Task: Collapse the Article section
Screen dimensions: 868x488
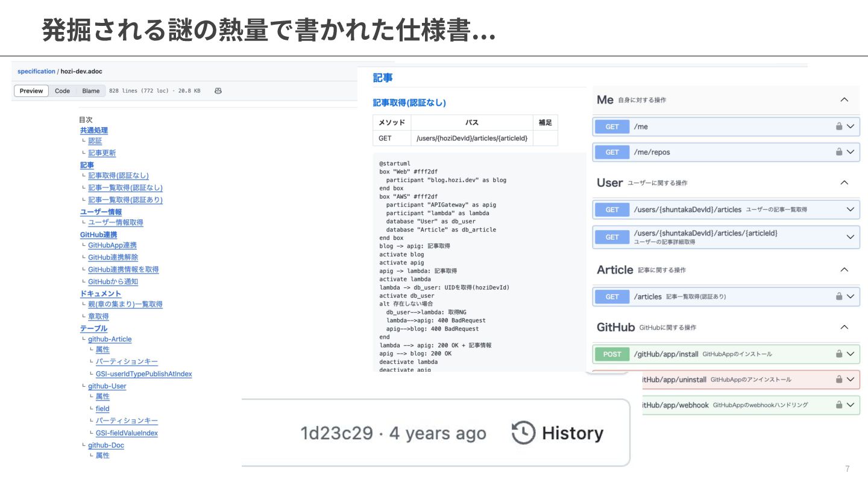Action: click(x=844, y=270)
